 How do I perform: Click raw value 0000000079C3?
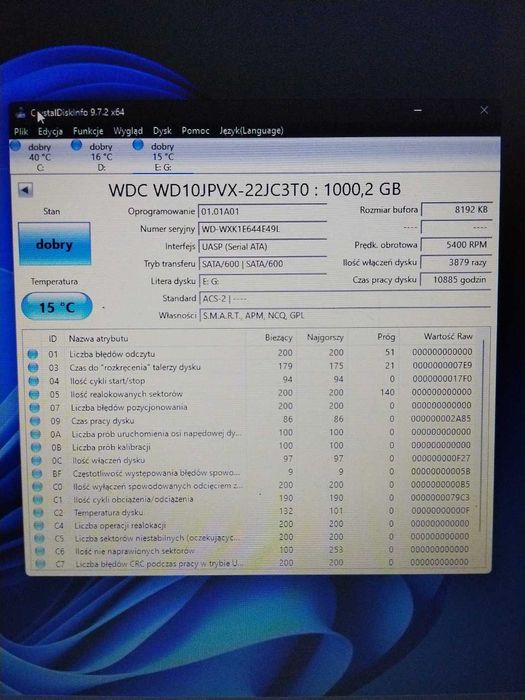(x=440, y=497)
